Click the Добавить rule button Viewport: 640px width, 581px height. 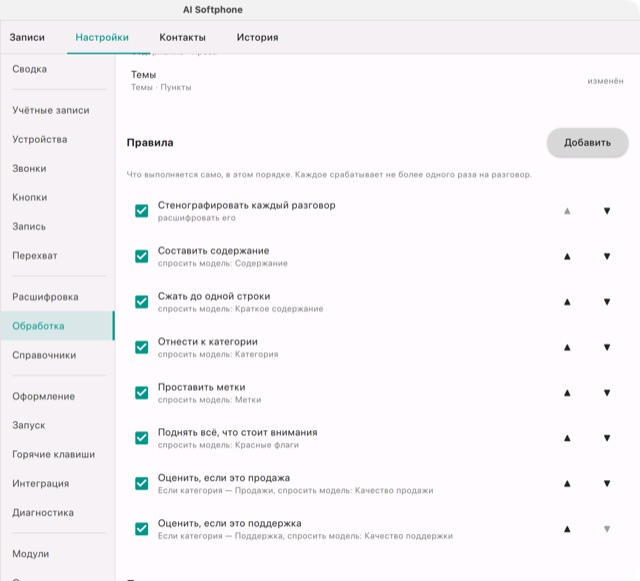point(587,142)
